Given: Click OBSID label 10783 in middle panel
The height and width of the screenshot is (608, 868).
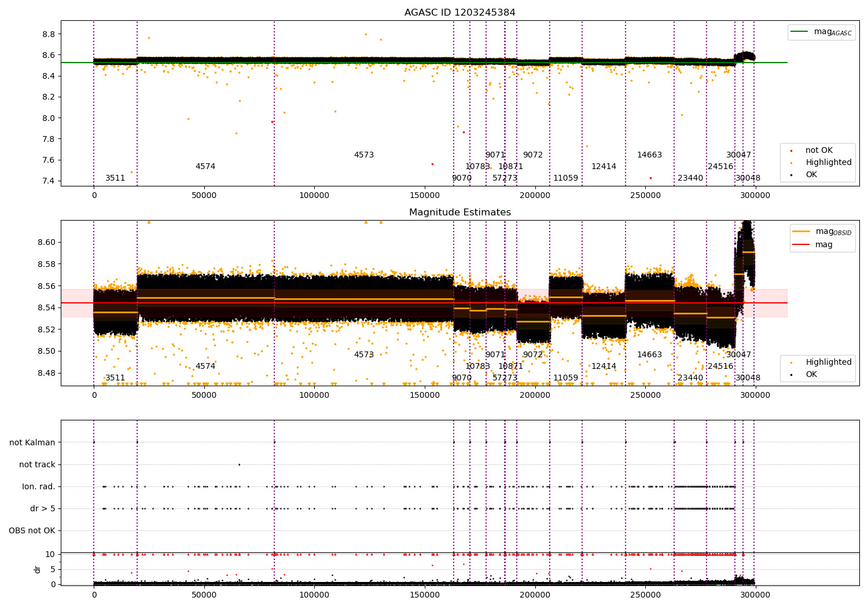Looking at the screenshot, I should tap(477, 367).
